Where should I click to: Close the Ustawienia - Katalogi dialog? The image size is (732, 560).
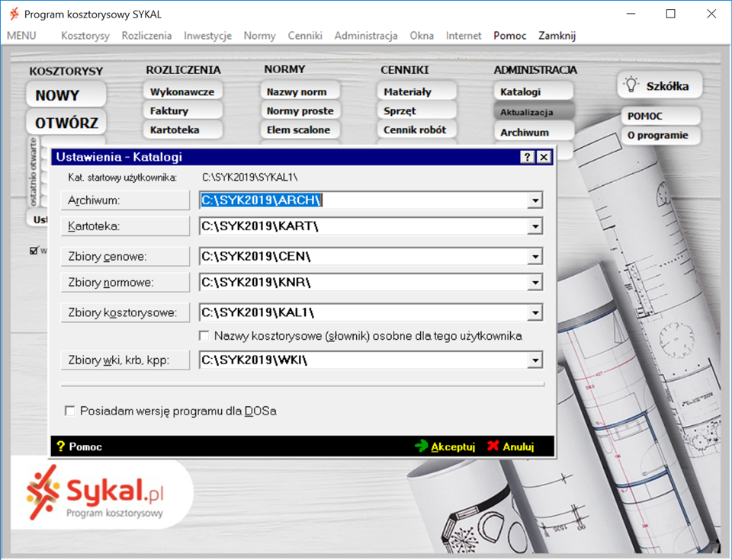pyautogui.click(x=544, y=157)
